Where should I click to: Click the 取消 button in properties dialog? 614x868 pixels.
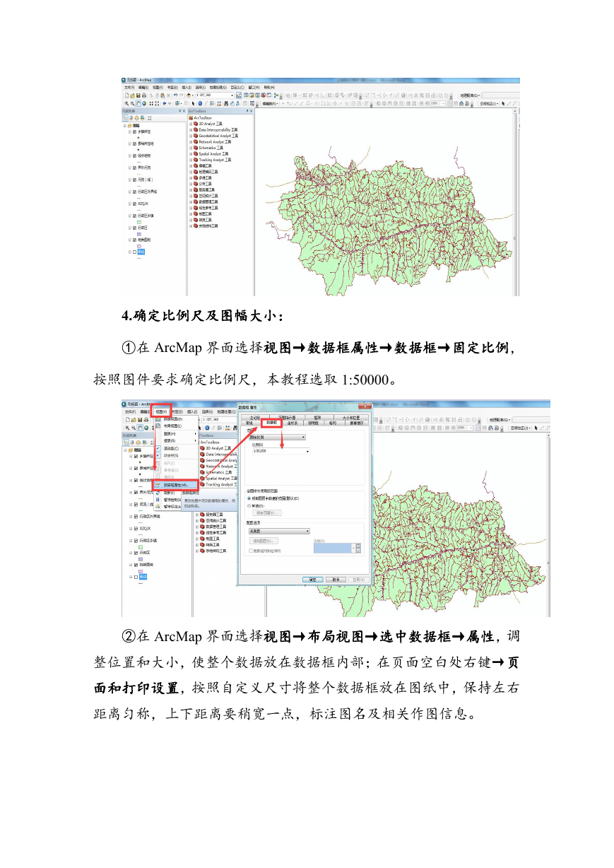tap(336, 580)
